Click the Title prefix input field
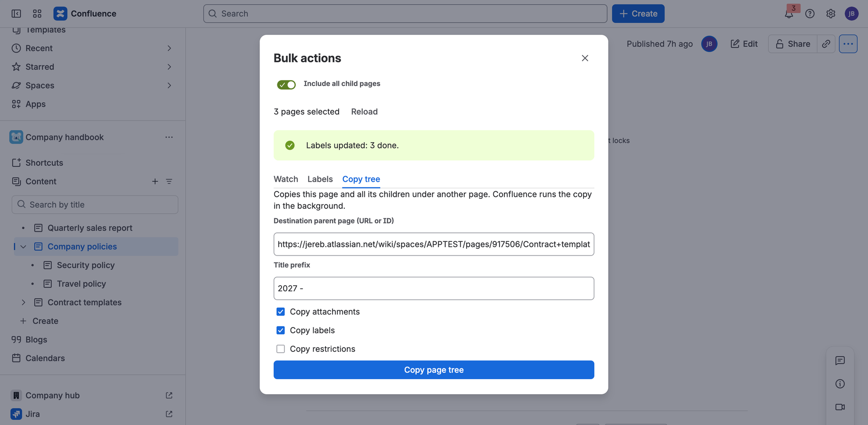This screenshot has width=868, height=425. click(x=434, y=289)
